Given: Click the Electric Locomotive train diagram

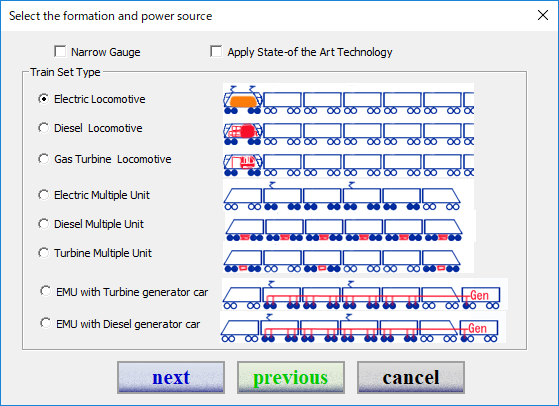Looking at the screenshot, I should 348,99.
